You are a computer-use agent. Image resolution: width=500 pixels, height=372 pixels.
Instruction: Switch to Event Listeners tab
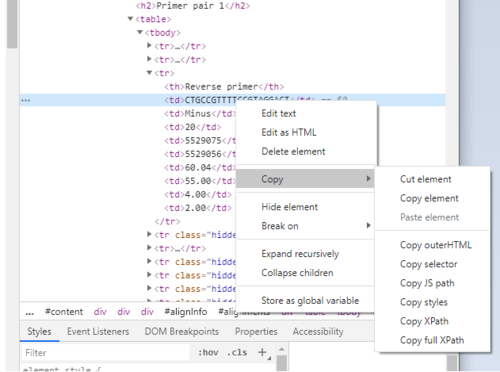click(x=98, y=332)
